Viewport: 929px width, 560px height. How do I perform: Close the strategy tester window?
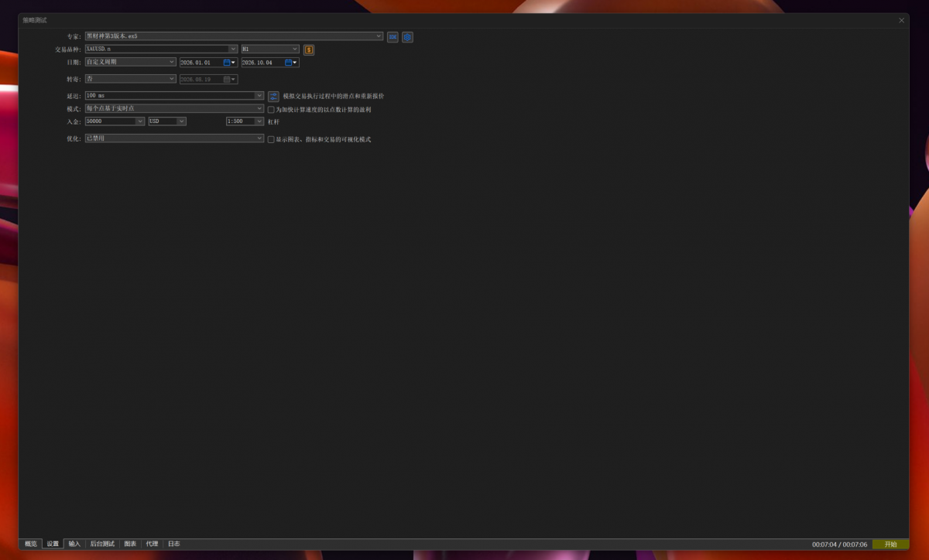coord(901,20)
